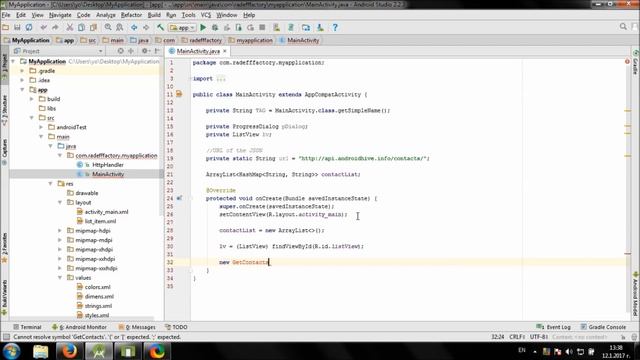Click Collapse All icon in Project panel
The height and width of the screenshot is (360, 640).
tap(131, 51)
